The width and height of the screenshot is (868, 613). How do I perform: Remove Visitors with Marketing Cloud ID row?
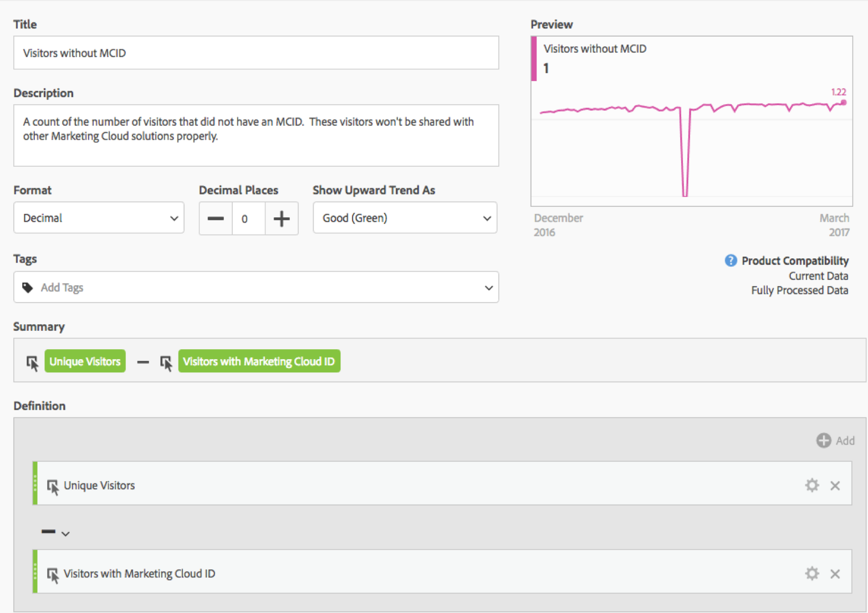tap(835, 574)
